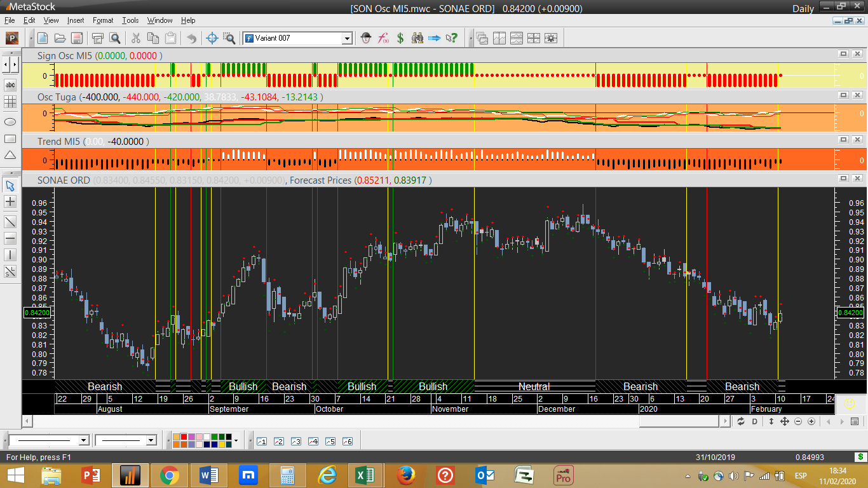Click the refresh chart data icon
Image resolution: width=868 pixels, height=488 pixels.
[x=740, y=421]
